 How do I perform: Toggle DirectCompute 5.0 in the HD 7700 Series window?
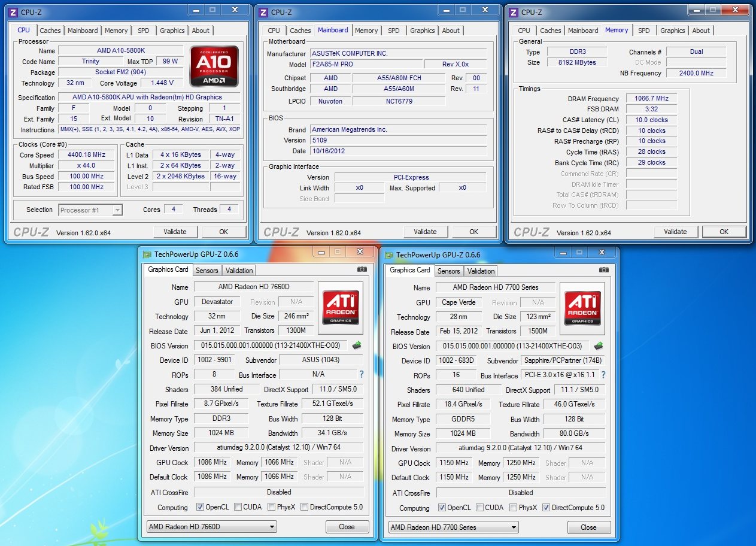point(546,508)
